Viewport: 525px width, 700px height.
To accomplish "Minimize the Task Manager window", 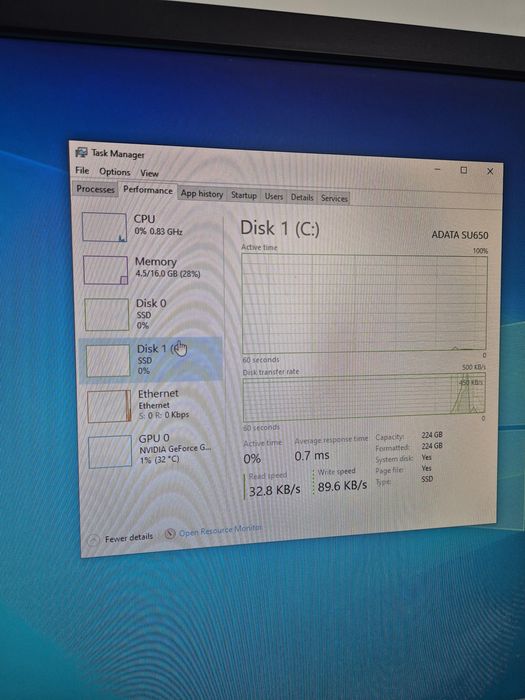I will point(438,169).
